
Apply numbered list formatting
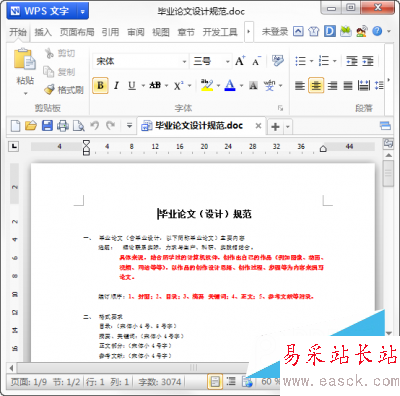[x=324, y=61]
